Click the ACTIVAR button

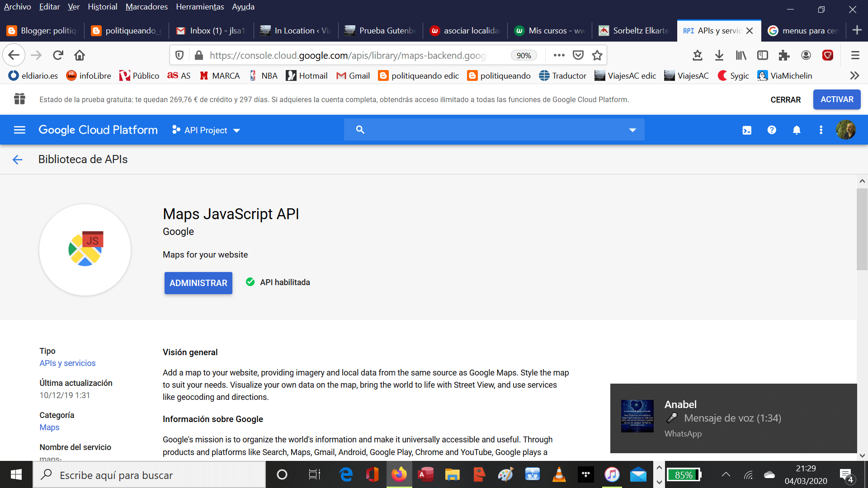coord(837,99)
